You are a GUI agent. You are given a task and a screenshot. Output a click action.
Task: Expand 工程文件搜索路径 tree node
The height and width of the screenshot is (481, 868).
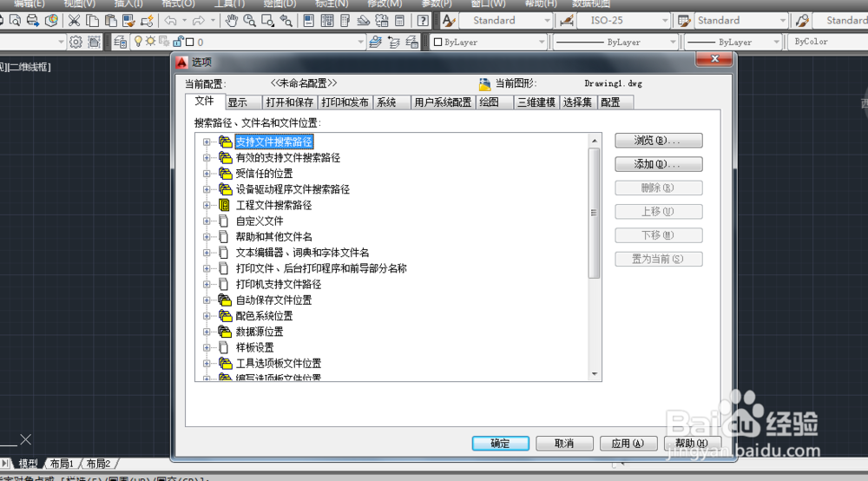(207, 206)
